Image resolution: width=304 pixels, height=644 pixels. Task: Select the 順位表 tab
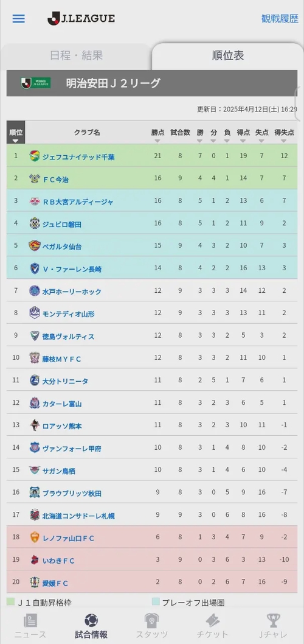[x=227, y=56]
